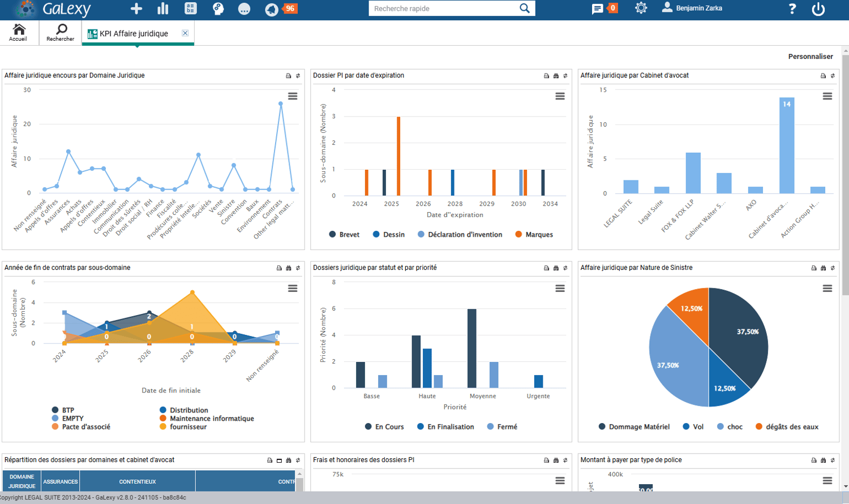Screen dimensions: 849x504
Task: Click the help question mark icon
Action: tap(792, 9)
